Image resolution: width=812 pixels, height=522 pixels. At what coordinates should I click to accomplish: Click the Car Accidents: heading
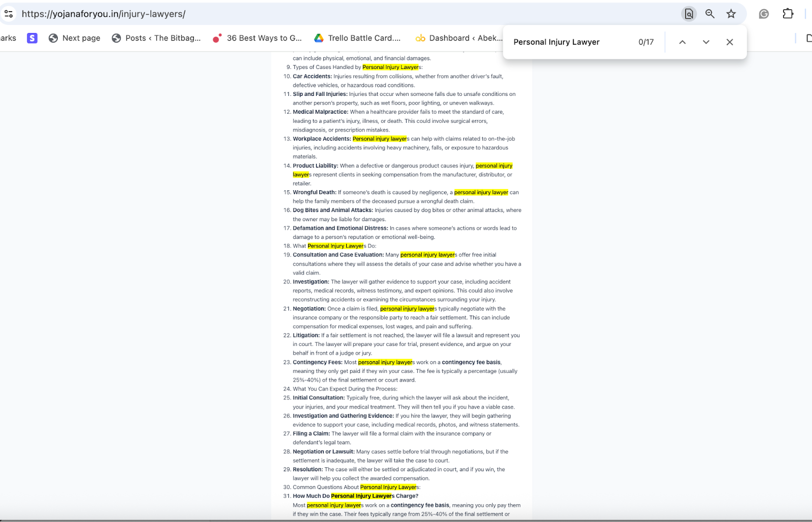[312, 76]
